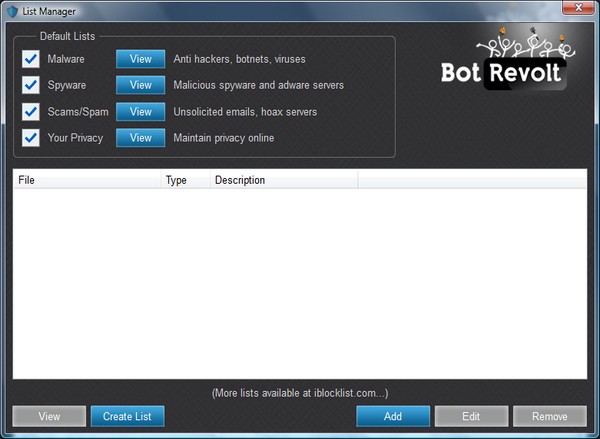This screenshot has width=600, height=439.
Task: Add a new block list
Action: coord(393,416)
